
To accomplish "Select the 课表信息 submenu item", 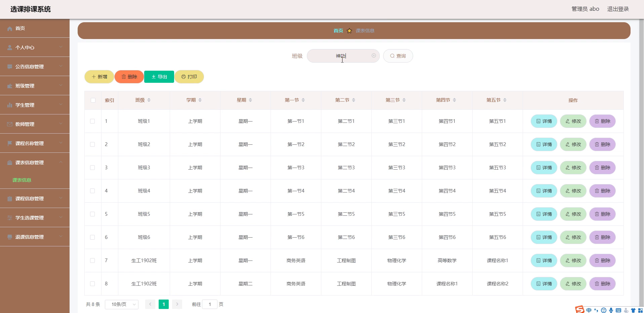I will pyautogui.click(x=22, y=180).
